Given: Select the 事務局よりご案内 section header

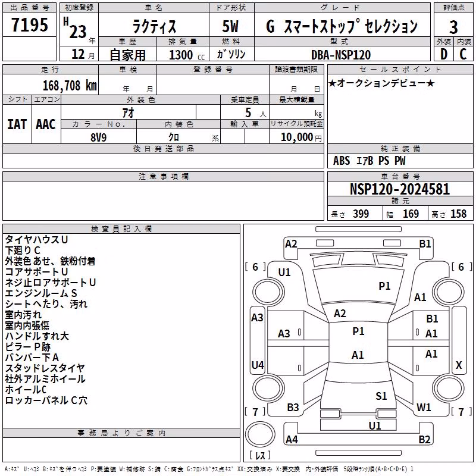Looking at the screenshot, I should (121, 433).
